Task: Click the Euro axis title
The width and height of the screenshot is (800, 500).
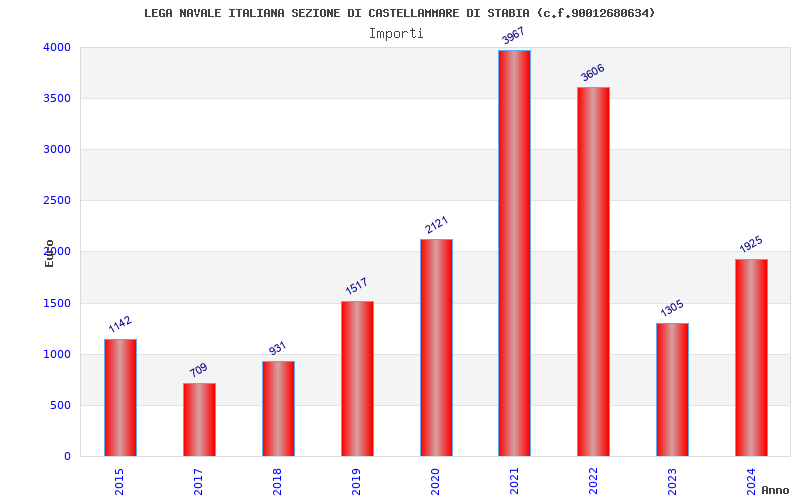Action: [49, 253]
